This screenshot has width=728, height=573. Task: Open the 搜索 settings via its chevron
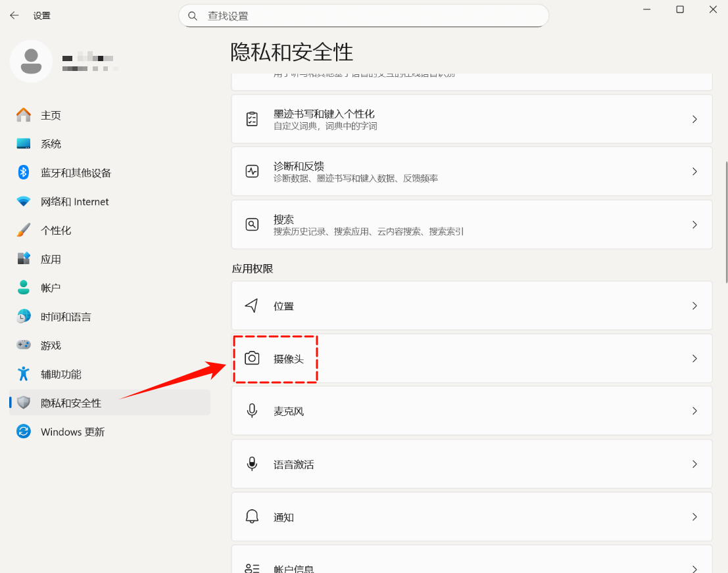click(694, 224)
